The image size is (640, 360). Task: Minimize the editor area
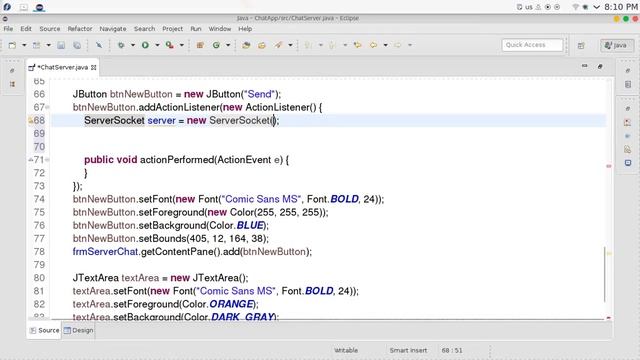[x=584, y=66]
